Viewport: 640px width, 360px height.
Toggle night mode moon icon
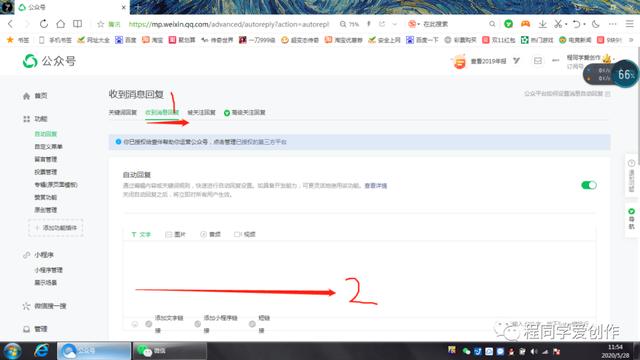pos(596,24)
